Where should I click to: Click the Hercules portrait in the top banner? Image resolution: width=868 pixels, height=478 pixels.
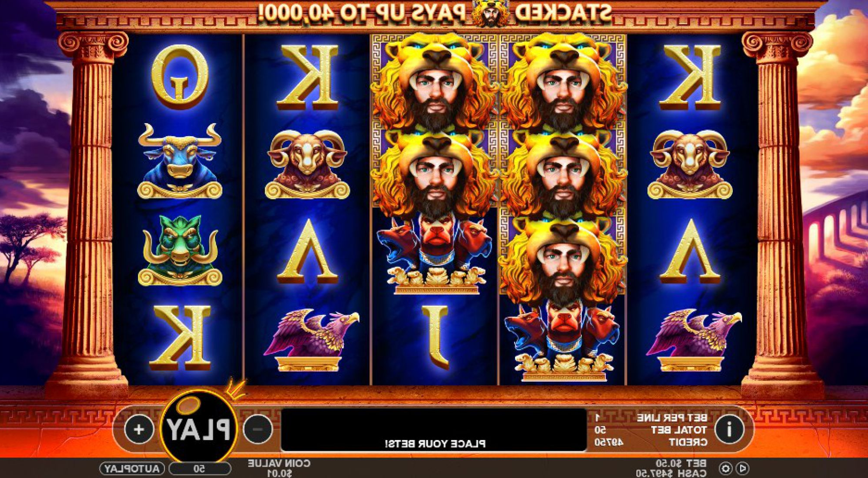(x=490, y=13)
